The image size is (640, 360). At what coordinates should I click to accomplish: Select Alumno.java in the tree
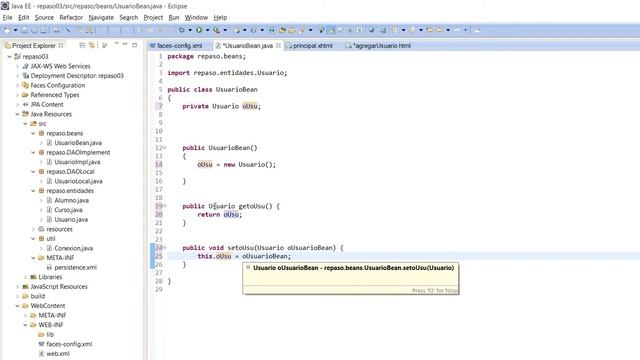(71, 200)
